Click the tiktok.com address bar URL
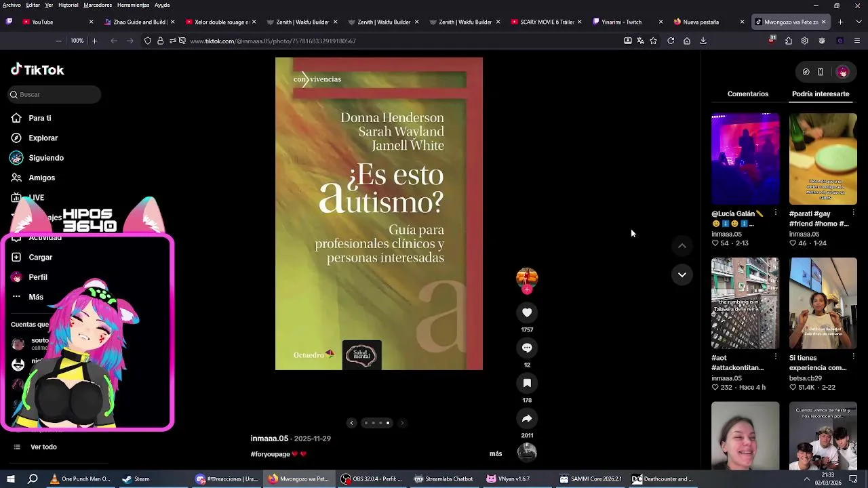868x488 pixels. tap(273, 41)
